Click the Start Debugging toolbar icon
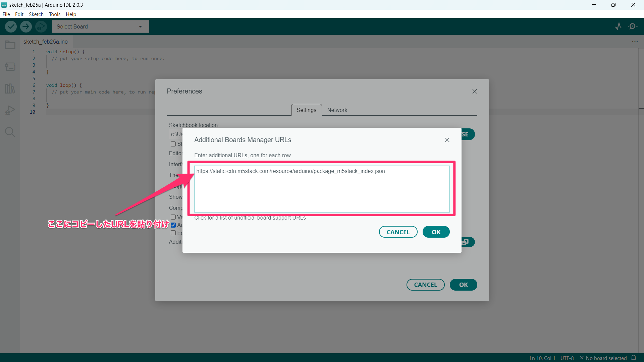Screen dimensions: 644x362 41,26
